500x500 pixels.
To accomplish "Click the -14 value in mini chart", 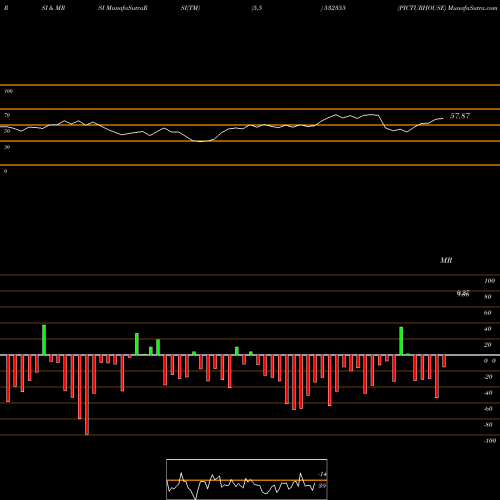I will [x=322, y=474].
